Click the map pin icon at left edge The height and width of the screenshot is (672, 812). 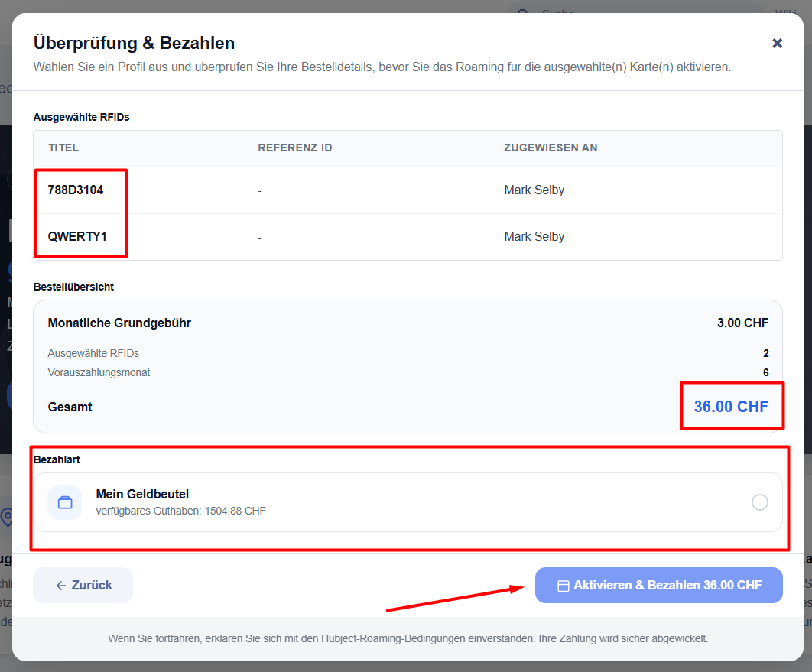pos(6,517)
